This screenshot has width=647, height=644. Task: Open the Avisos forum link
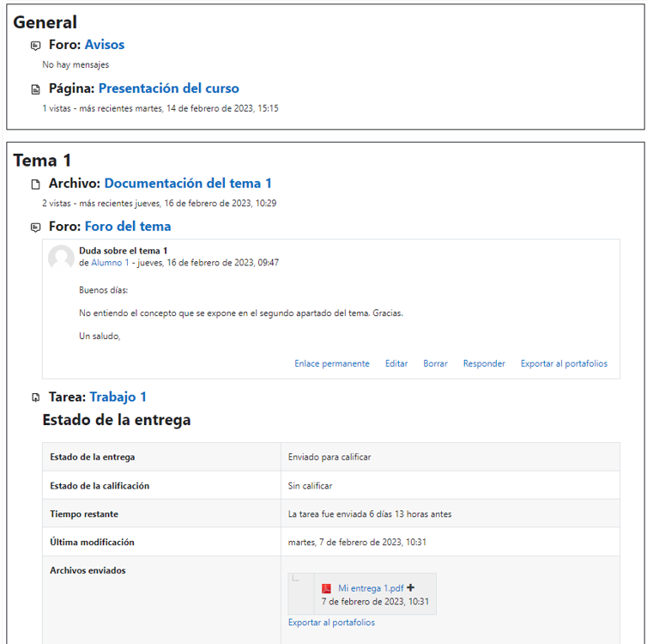pyautogui.click(x=104, y=45)
